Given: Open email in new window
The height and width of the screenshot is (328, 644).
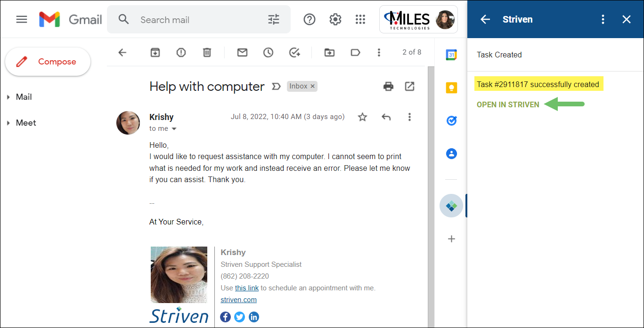Looking at the screenshot, I should pyautogui.click(x=410, y=86).
